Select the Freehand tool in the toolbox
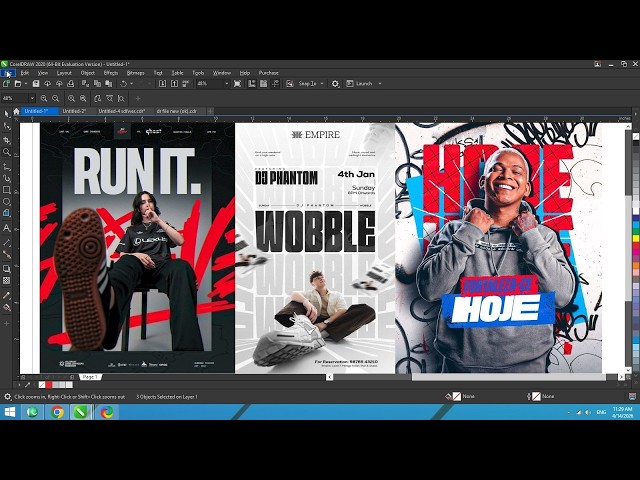640x480 pixels. coord(7,166)
